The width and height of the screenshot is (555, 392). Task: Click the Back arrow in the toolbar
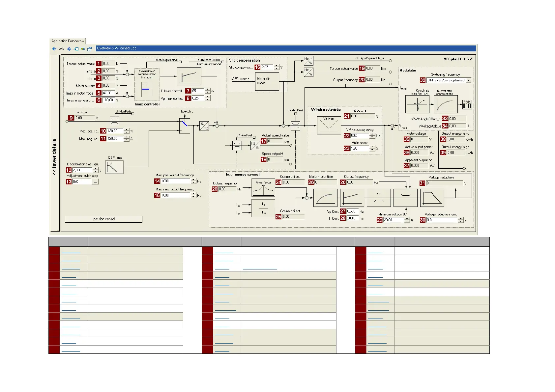tap(58, 49)
